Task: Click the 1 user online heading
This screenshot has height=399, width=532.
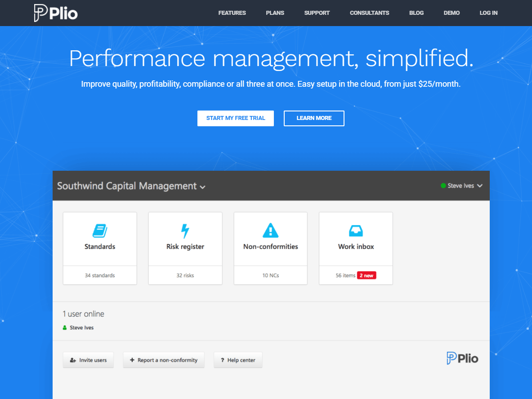Action: [x=84, y=314]
